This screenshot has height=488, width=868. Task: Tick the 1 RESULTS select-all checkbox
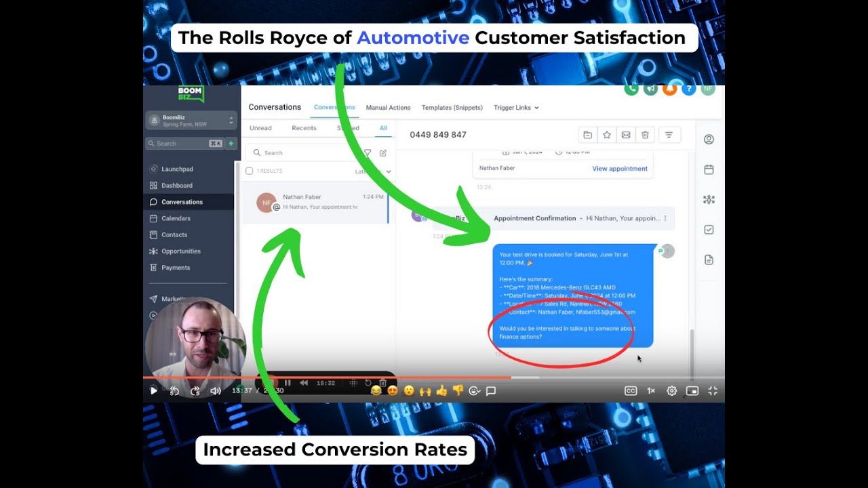click(x=249, y=171)
